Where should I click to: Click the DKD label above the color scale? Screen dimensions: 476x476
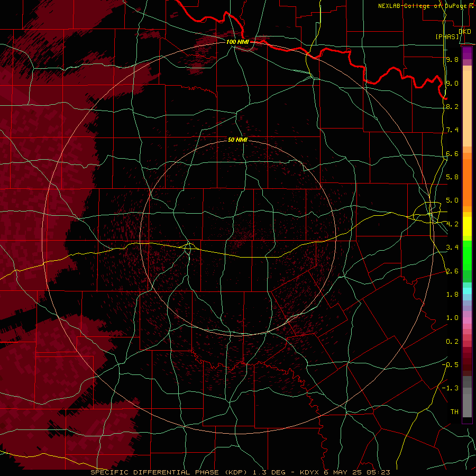pos(465,31)
